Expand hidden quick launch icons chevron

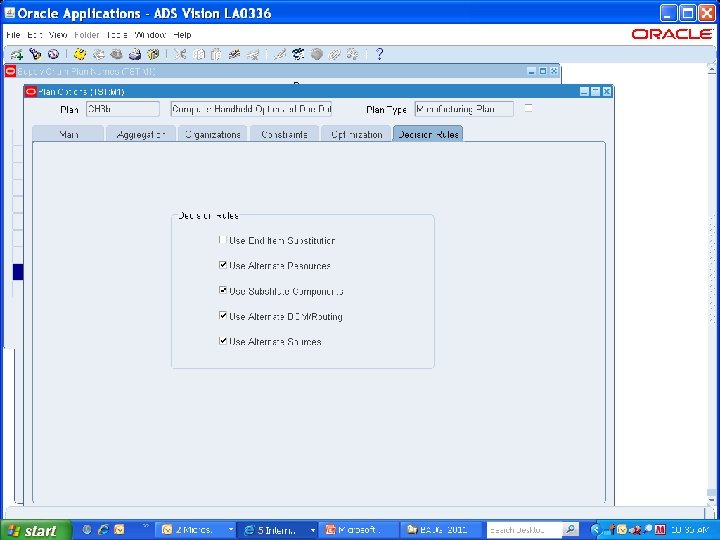coord(146,526)
